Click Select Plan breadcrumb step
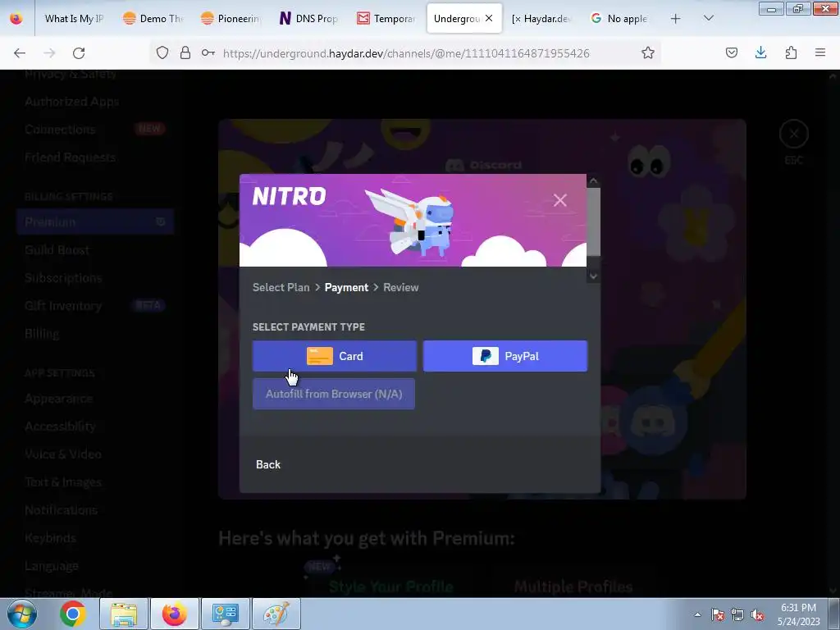This screenshot has width=840, height=630. click(x=281, y=287)
